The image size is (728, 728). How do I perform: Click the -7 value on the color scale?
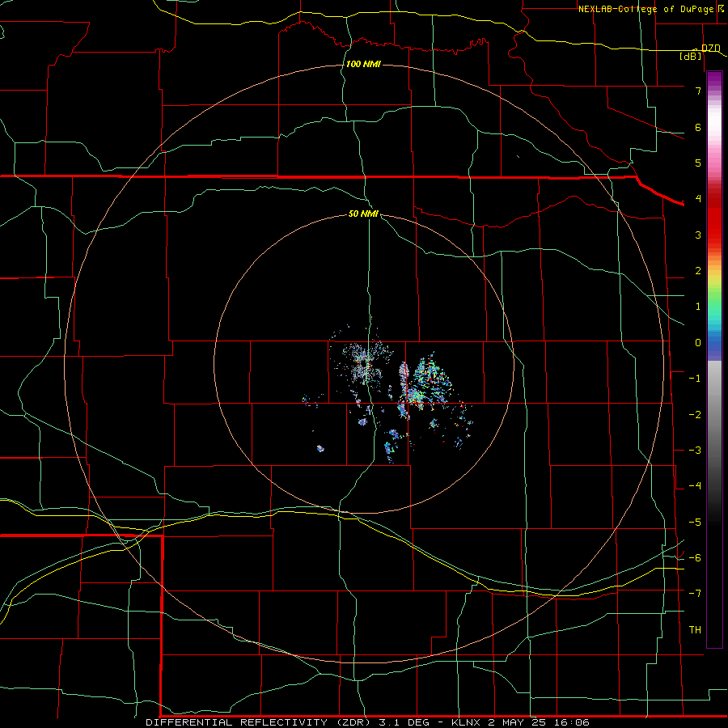tap(695, 594)
